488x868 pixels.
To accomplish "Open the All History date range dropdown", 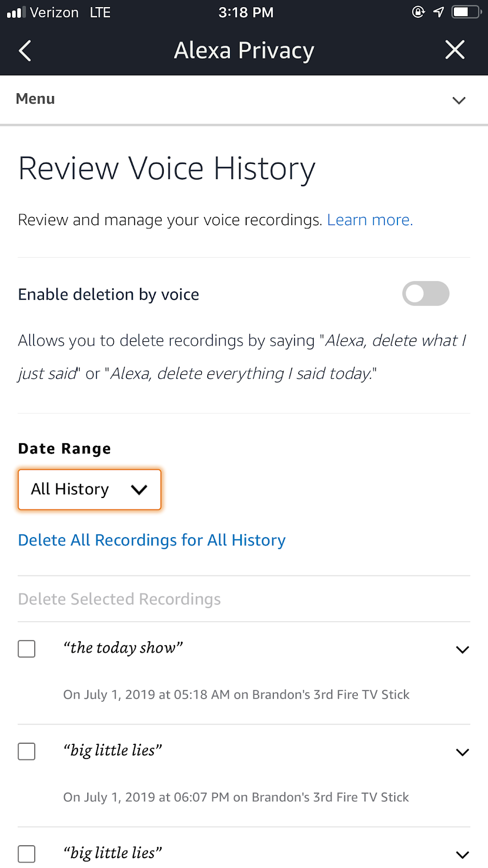I will pyautogui.click(x=89, y=489).
